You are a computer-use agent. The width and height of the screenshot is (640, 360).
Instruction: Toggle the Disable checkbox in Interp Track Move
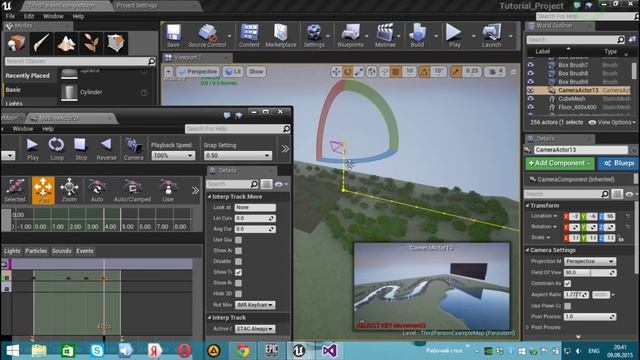238,261
